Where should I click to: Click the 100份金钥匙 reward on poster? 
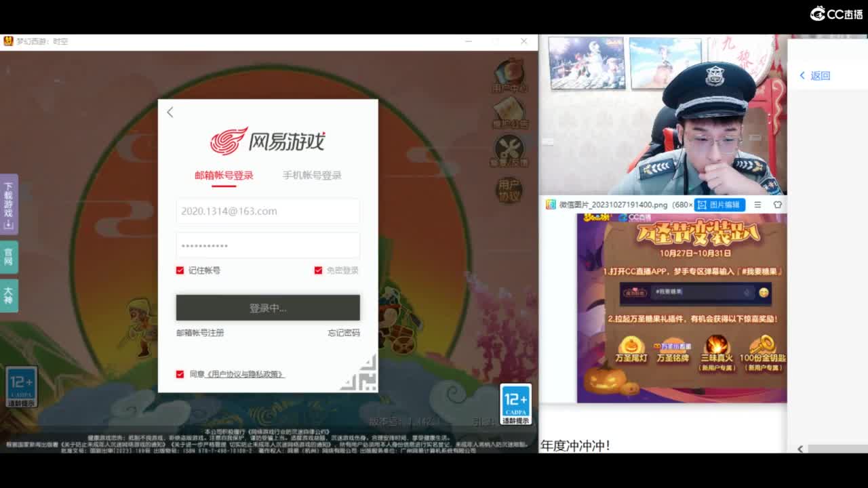click(763, 352)
